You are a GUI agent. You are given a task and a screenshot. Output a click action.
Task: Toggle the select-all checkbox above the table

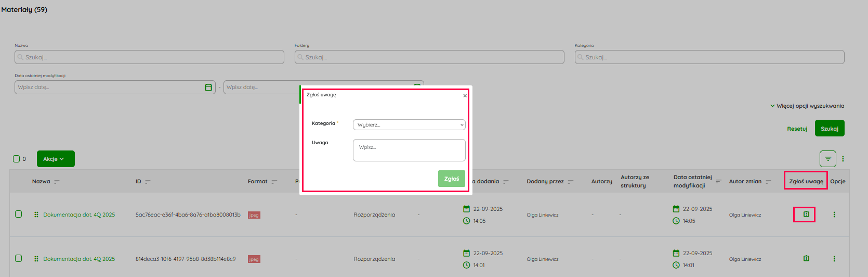tap(16, 159)
